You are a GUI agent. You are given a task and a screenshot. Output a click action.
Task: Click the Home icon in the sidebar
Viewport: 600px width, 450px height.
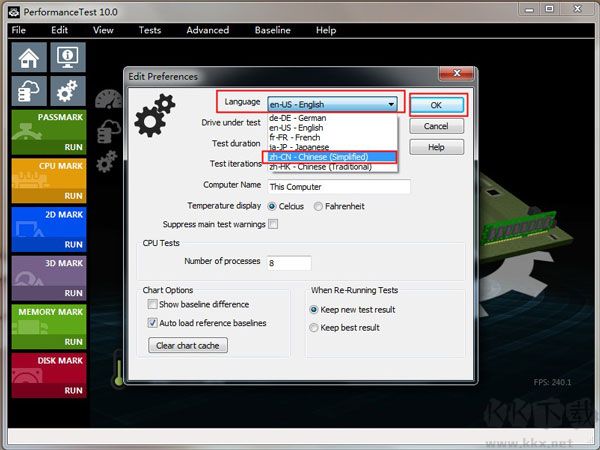pos(29,57)
